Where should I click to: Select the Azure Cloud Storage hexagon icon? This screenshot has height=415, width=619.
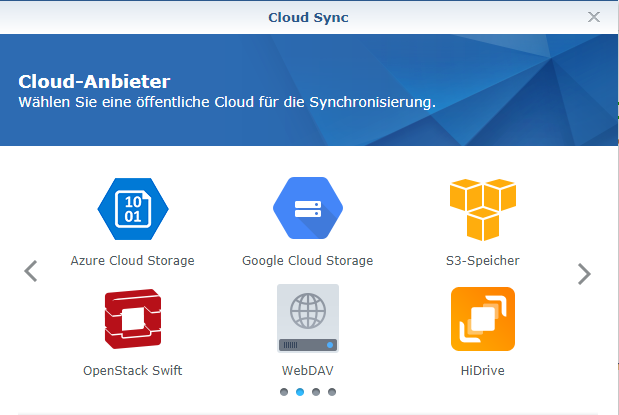point(133,209)
